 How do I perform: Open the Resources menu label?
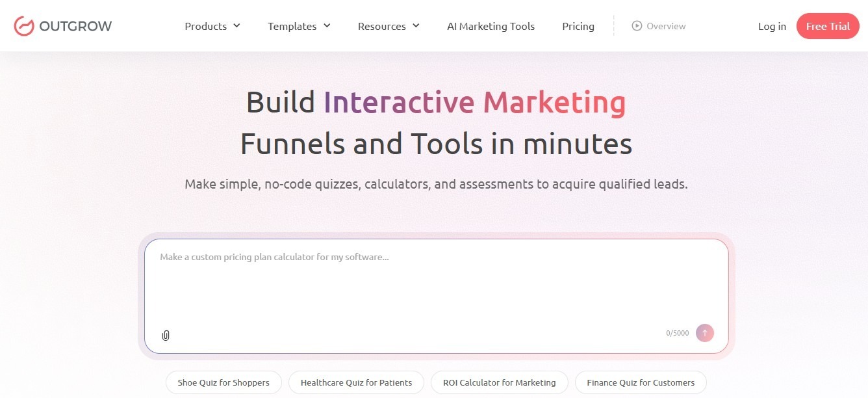381,27
